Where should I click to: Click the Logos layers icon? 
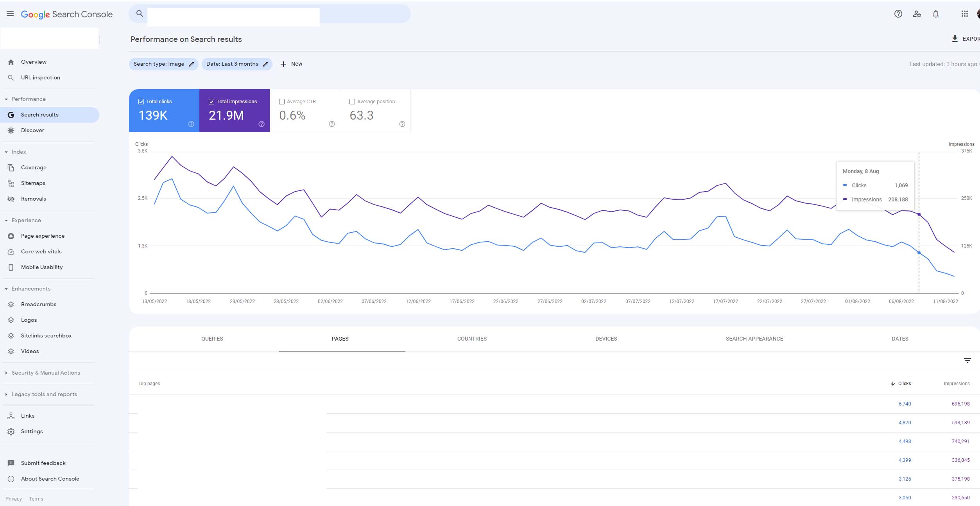(11, 320)
